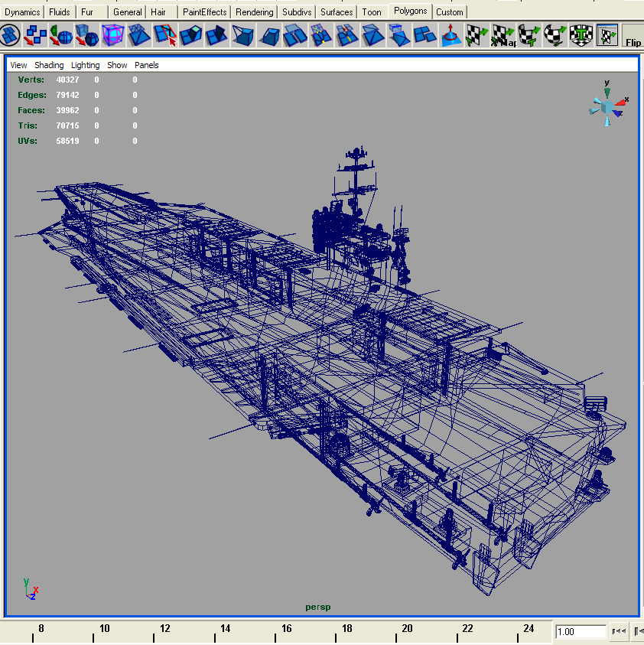The height and width of the screenshot is (645, 644).
Task: Switch to the Custom shelf tab
Action: 450,11
